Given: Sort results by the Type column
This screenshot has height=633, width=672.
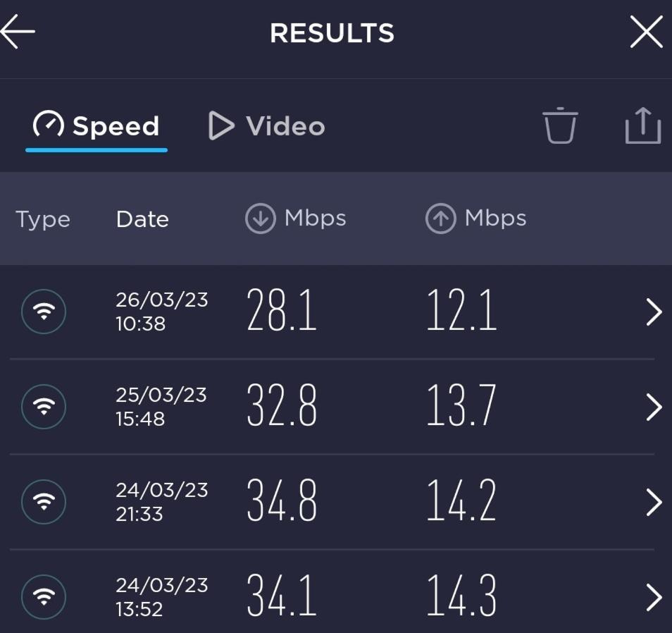Looking at the screenshot, I should tap(43, 219).
